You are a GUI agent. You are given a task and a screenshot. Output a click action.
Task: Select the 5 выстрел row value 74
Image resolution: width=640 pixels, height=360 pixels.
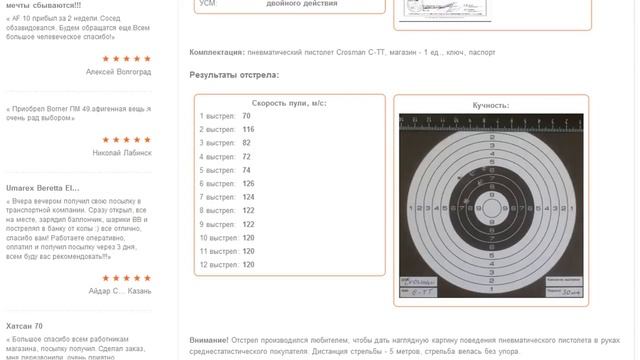coord(246,170)
